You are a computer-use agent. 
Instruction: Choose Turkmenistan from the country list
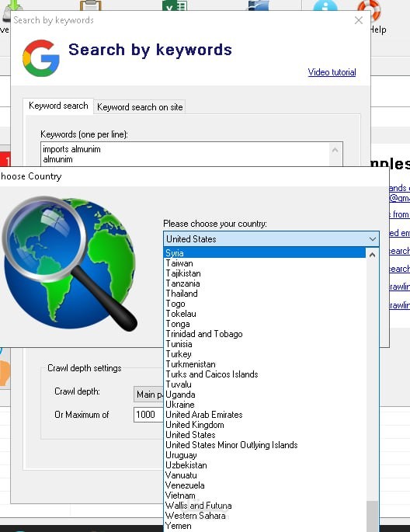pyautogui.click(x=265, y=364)
